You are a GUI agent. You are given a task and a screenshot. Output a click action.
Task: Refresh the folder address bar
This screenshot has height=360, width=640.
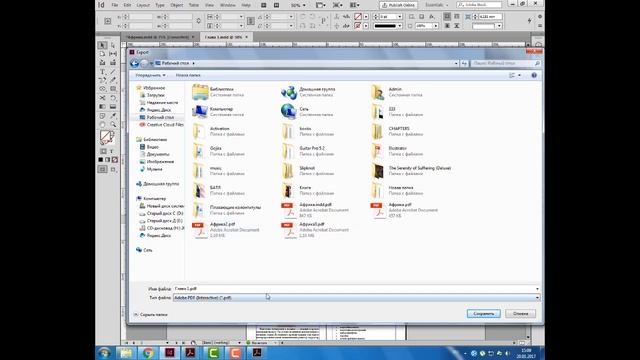(464, 63)
